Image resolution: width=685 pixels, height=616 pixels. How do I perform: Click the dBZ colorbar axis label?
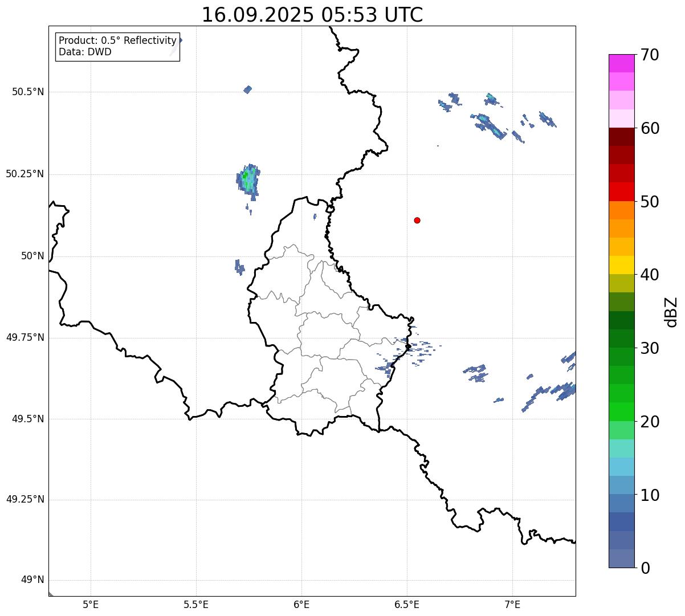pos(671,312)
